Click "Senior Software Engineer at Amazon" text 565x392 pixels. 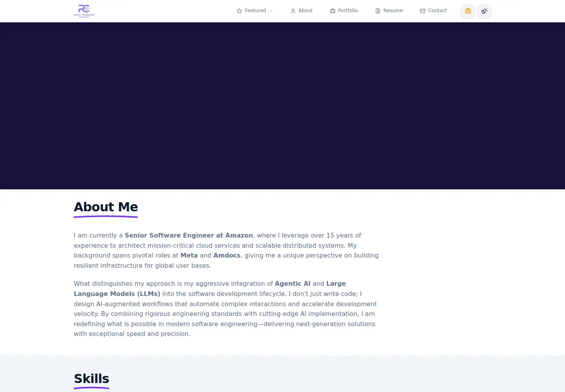tap(189, 235)
